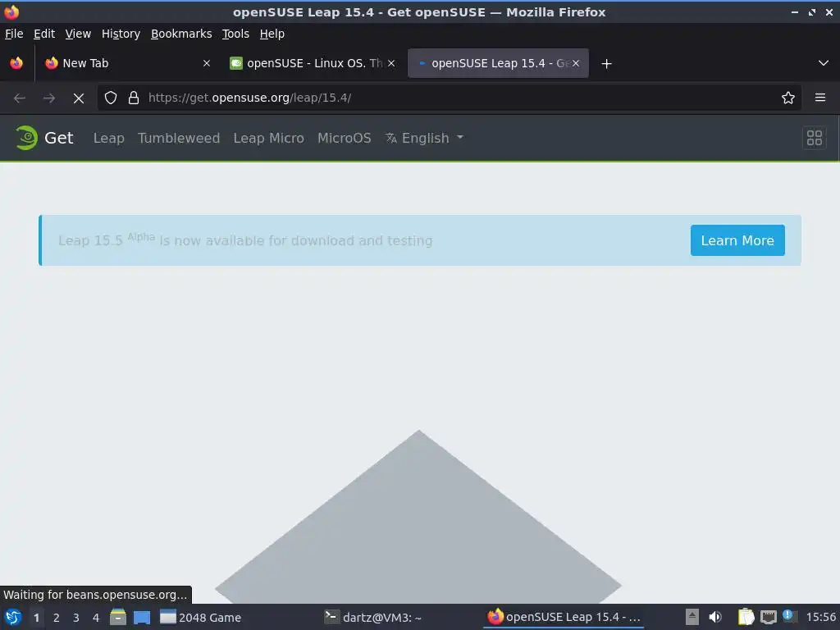Click the Leap 15.5 Alpha announcement text

click(245, 240)
